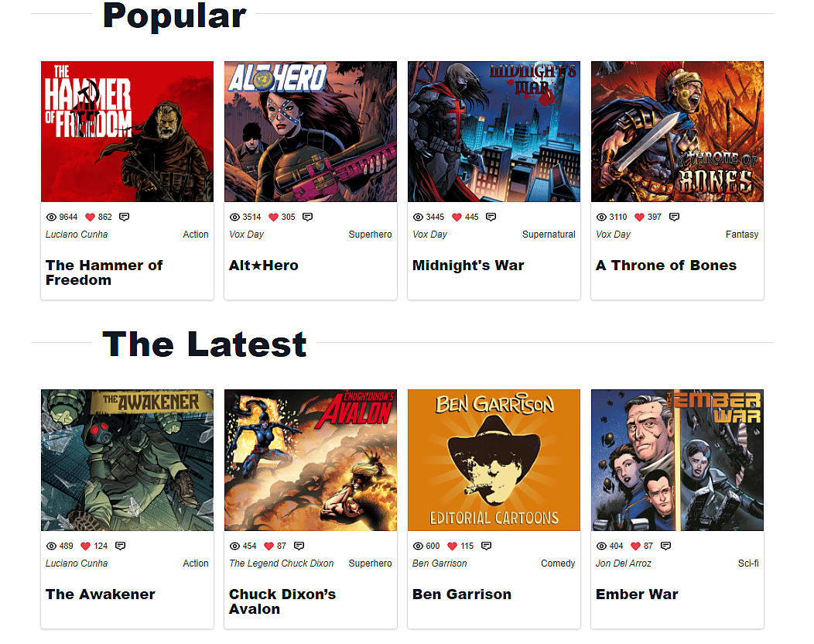Open the Midnight's War cover thumbnail

click(494, 132)
